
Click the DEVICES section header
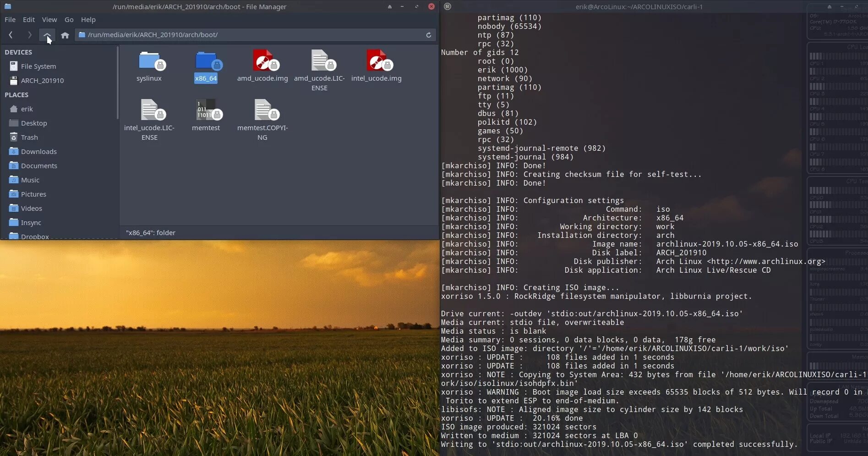(18, 52)
